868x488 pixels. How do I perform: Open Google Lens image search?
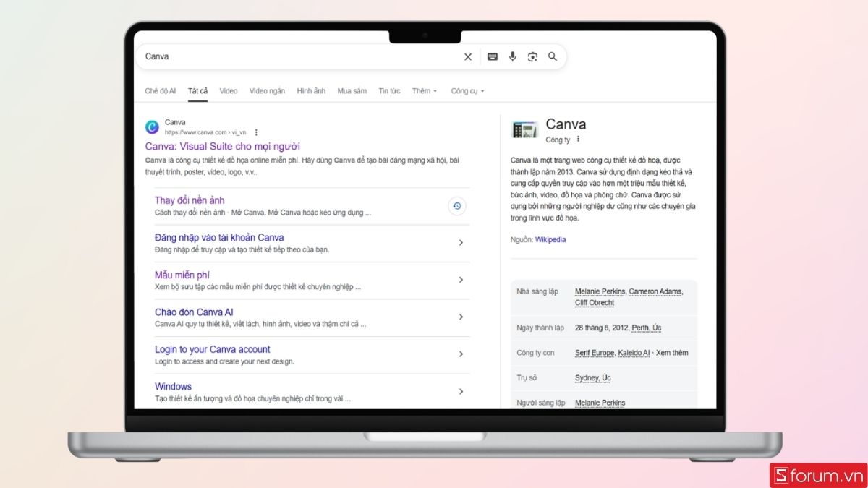(533, 56)
